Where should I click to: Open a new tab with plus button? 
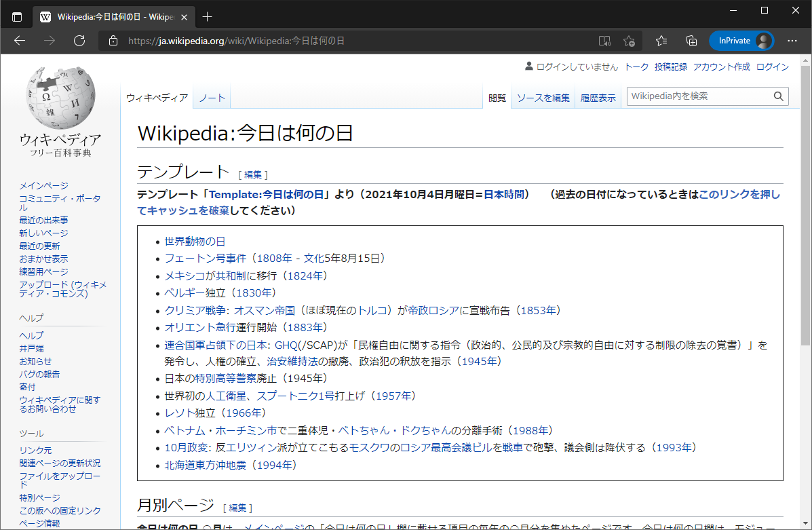pyautogui.click(x=207, y=17)
